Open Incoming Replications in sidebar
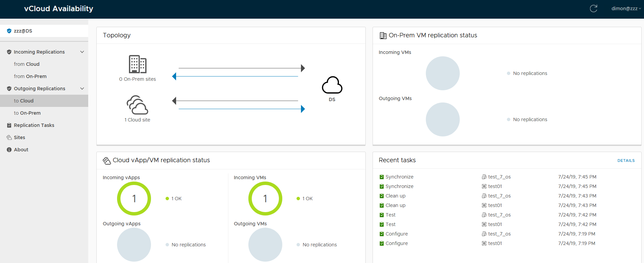 click(39, 52)
